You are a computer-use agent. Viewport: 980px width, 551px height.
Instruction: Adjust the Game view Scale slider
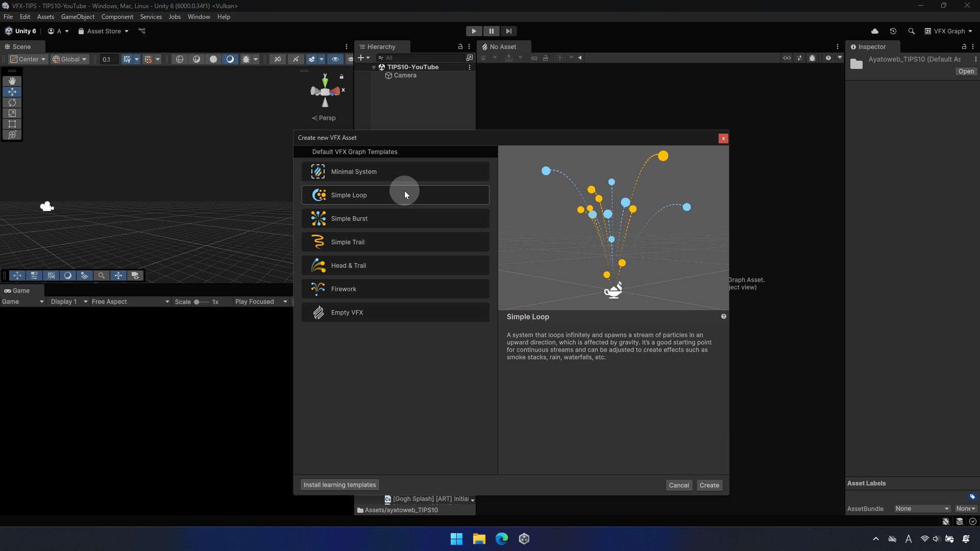pyautogui.click(x=197, y=302)
